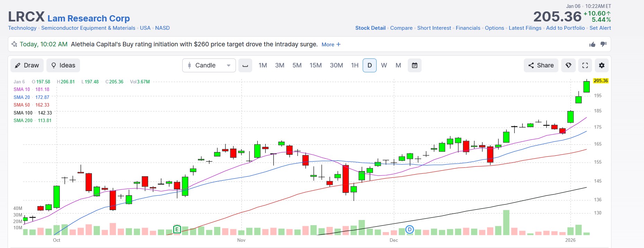Click the diamond premium icon
Viewport: 644px width, 248px height.
568,65
